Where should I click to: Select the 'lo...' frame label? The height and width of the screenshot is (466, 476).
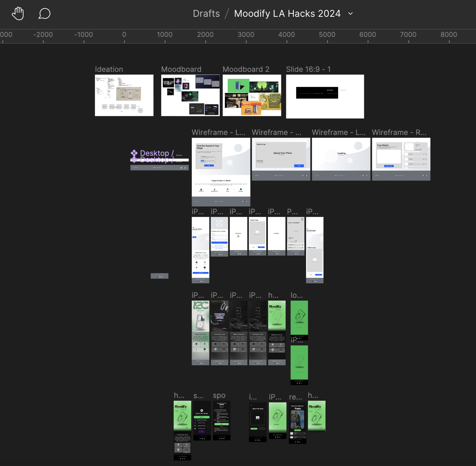(296, 295)
